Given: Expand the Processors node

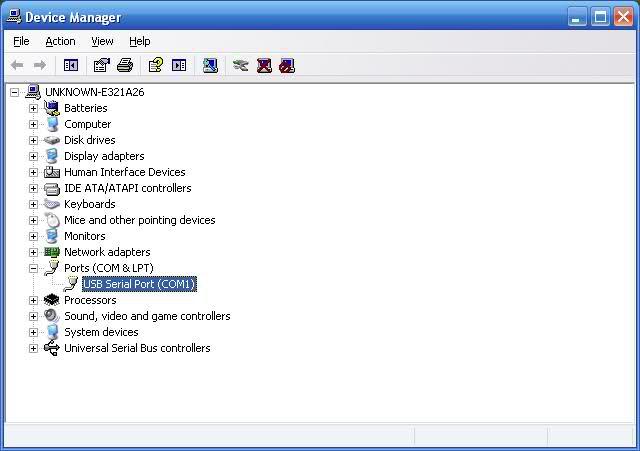Looking at the screenshot, I should pyautogui.click(x=33, y=300).
